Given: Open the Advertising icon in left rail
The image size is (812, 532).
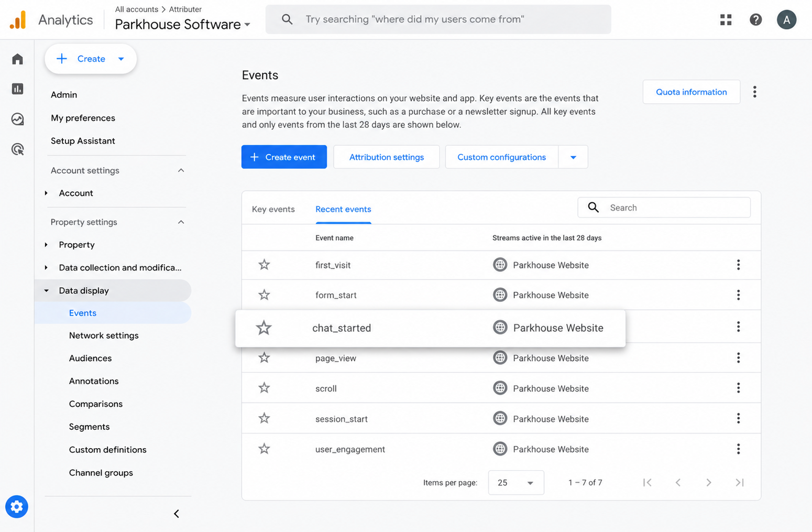Looking at the screenshot, I should coord(17,149).
